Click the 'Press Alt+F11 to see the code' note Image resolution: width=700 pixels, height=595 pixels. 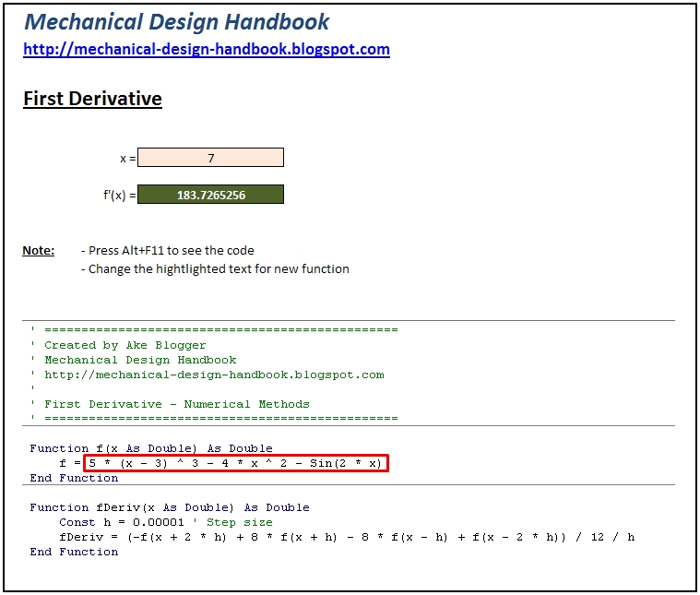[168, 251]
